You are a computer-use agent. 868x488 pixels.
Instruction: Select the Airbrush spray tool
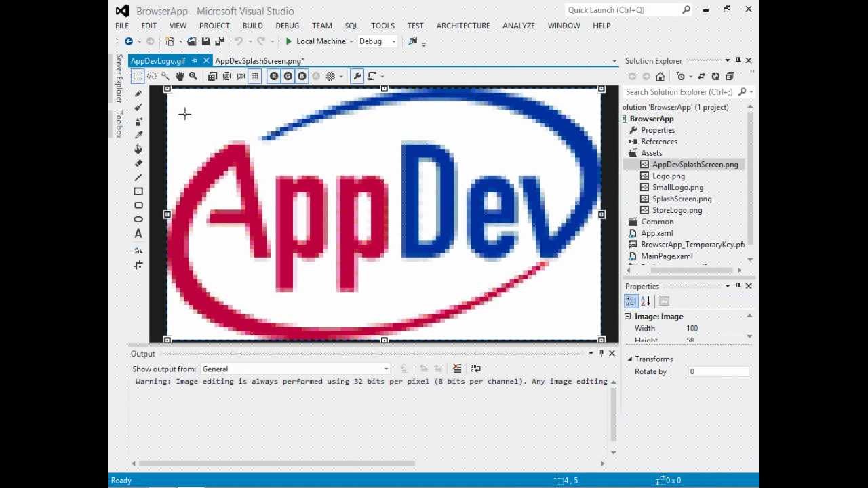(138, 121)
